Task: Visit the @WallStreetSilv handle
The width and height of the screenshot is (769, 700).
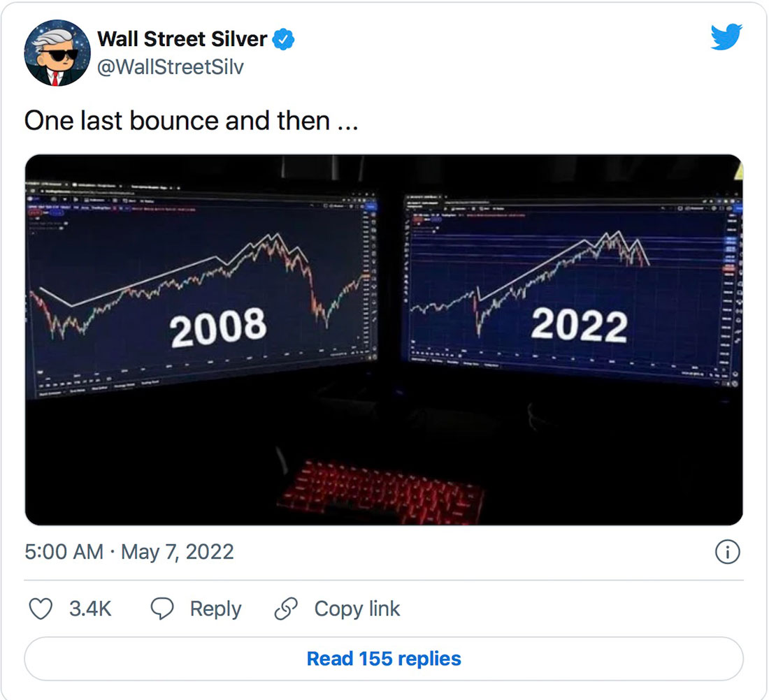Action: click(170, 67)
